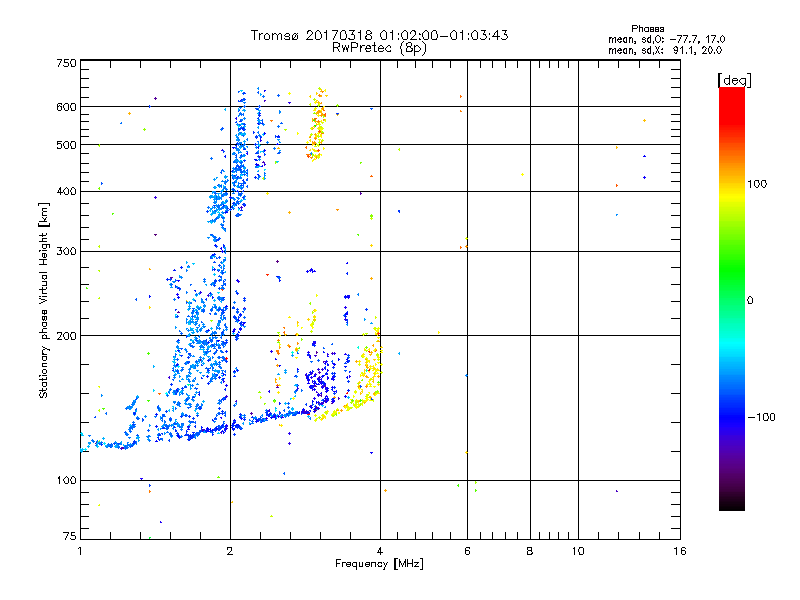Select the 'RwPretec (8p)' subtitle
Screen dimensions: 800x600
click(x=379, y=47)
